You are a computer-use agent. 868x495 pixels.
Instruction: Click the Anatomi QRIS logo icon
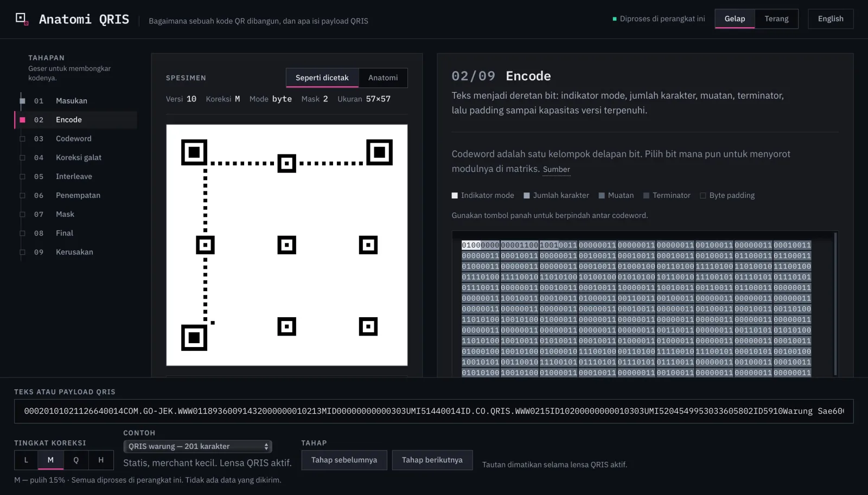click(x=22, y=19)
